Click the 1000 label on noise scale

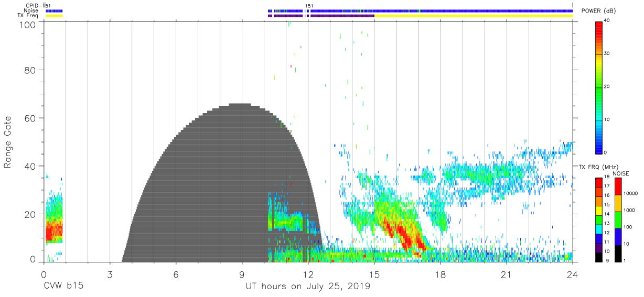click(x=629, y=210)
